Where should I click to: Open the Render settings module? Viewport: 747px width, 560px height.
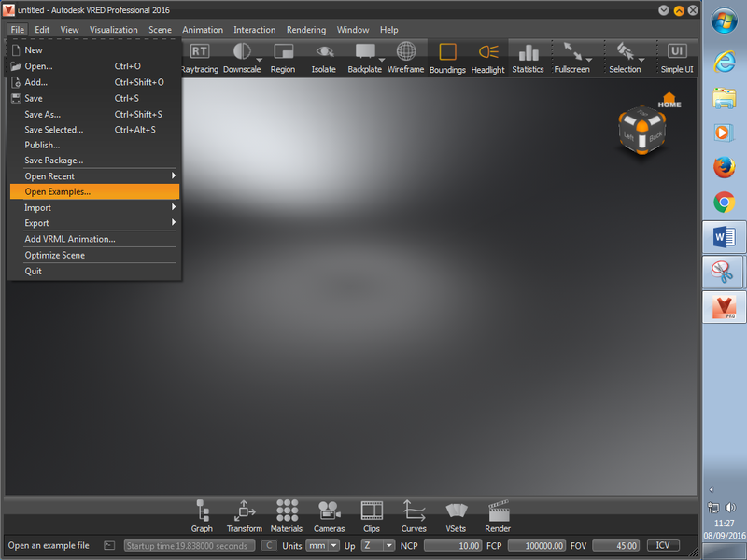tap(499, 516)
